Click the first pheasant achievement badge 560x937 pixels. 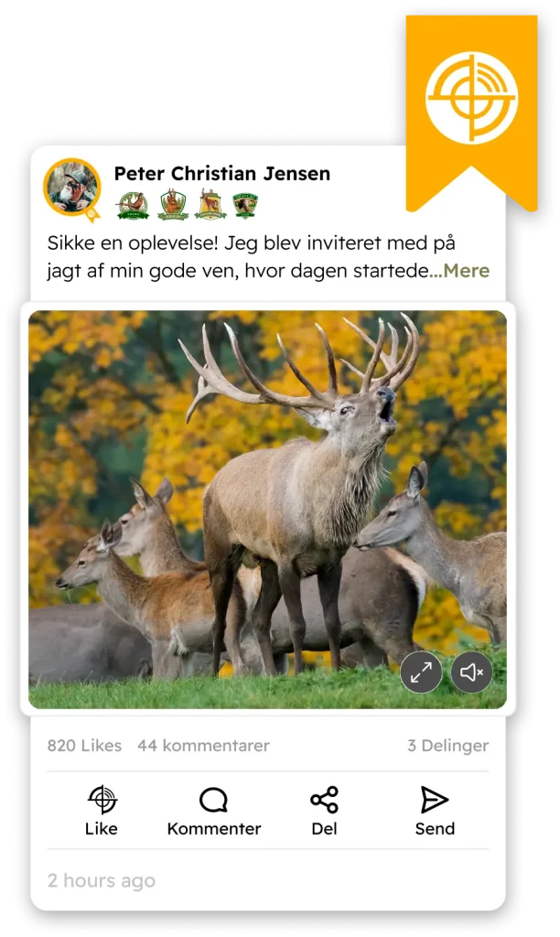click(134, 206)
